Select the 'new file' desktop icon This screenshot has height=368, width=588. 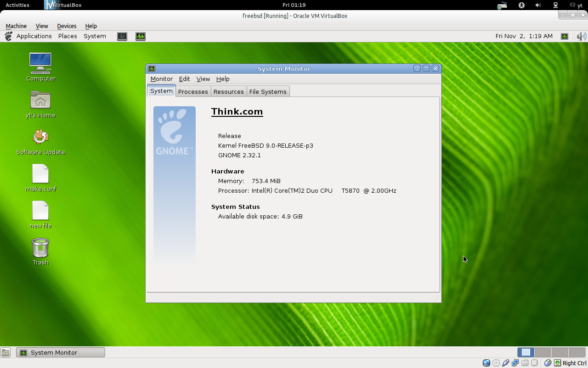pyautogui.click(x=40, y=210)
